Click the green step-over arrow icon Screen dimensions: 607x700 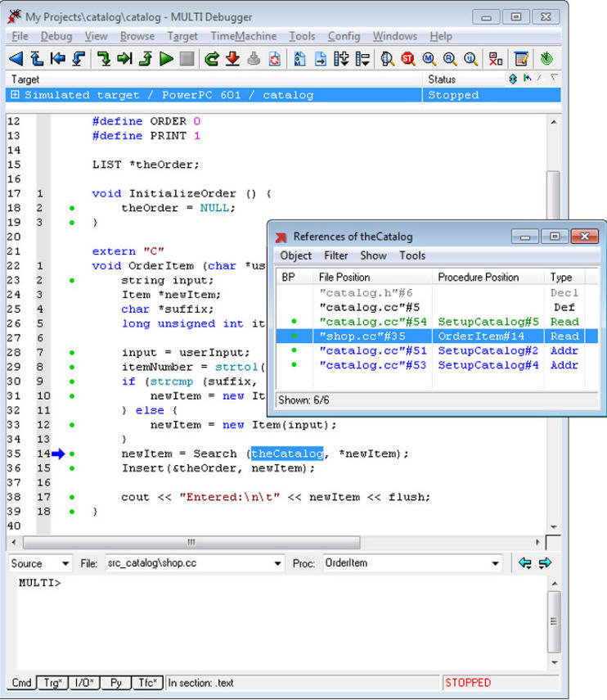tap(103, 58)
